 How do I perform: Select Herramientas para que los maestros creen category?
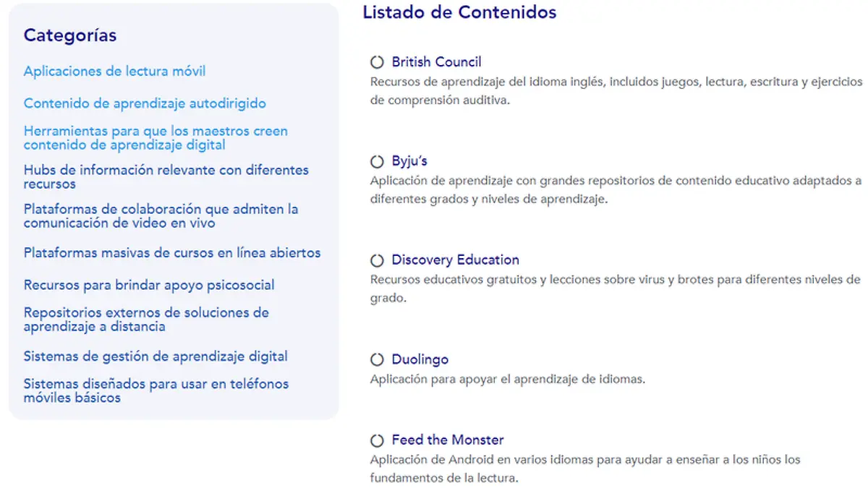click(x=156, y=138)
